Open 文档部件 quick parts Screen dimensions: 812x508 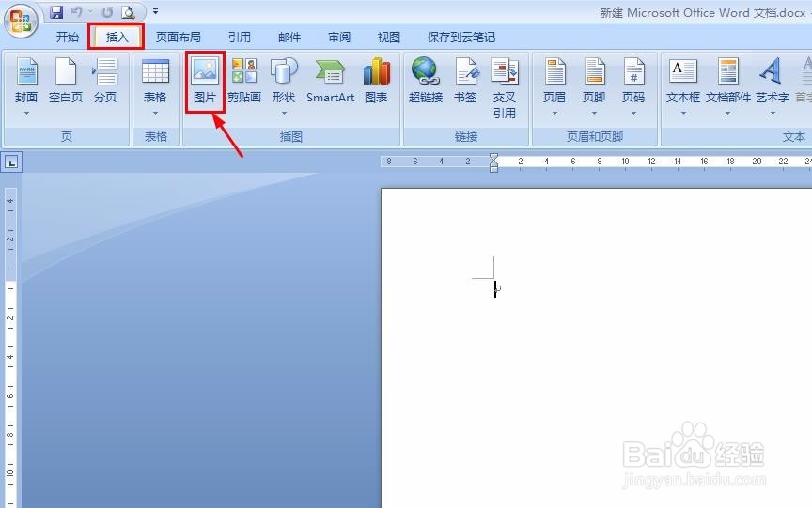click(x=728, y=80)
